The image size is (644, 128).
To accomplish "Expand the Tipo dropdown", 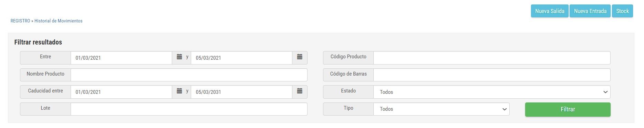I will 442,109.
